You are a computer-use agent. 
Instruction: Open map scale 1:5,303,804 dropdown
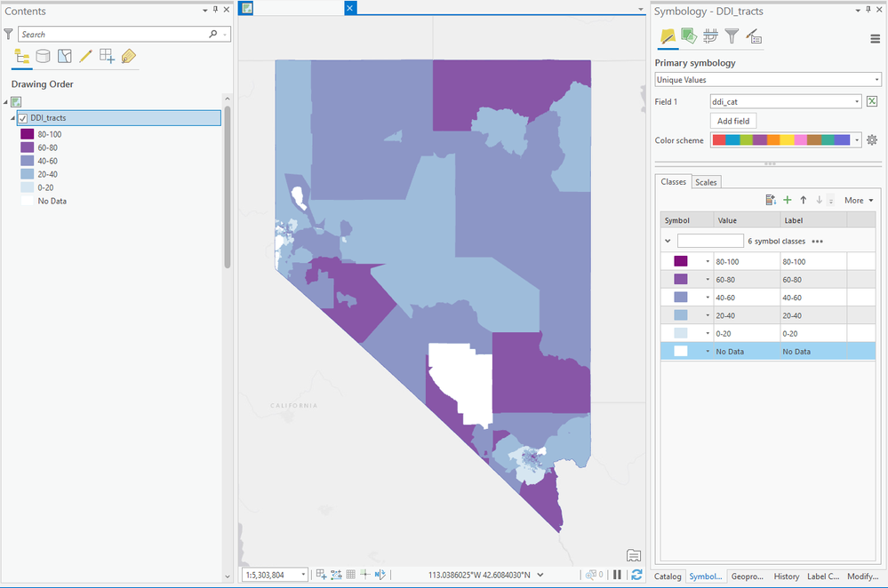303,575
